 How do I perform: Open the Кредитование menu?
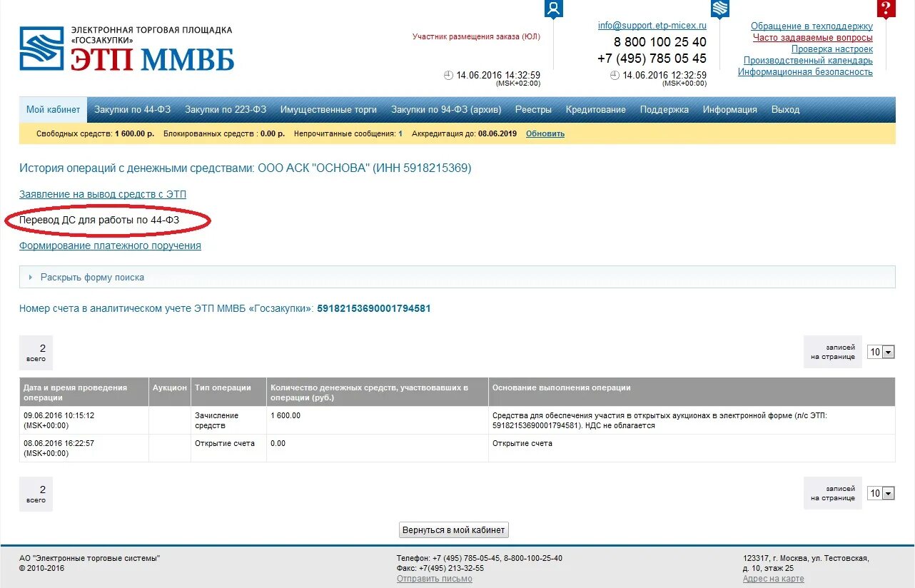[596, 110]
